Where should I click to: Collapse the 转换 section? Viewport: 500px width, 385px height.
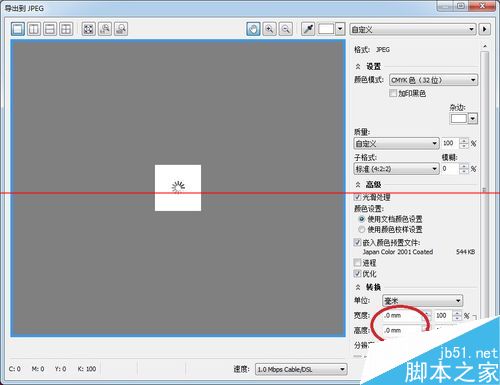pyautogui.click(x=358, y=287)
